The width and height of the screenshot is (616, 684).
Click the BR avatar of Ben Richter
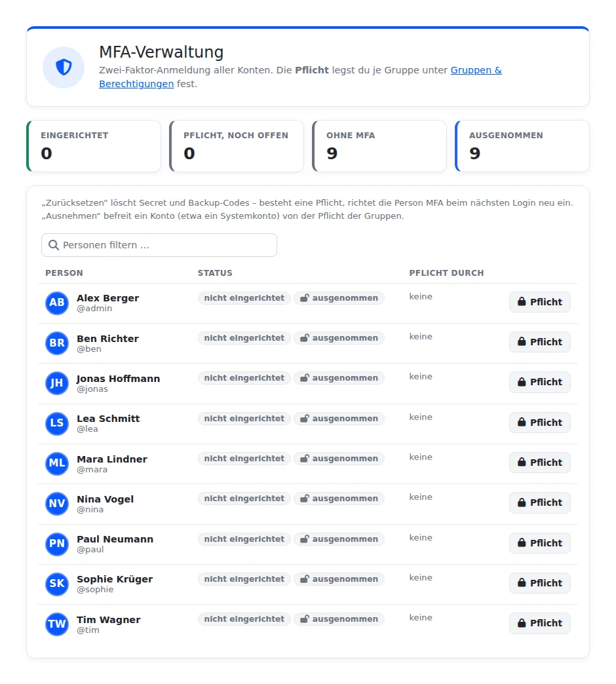57,343
